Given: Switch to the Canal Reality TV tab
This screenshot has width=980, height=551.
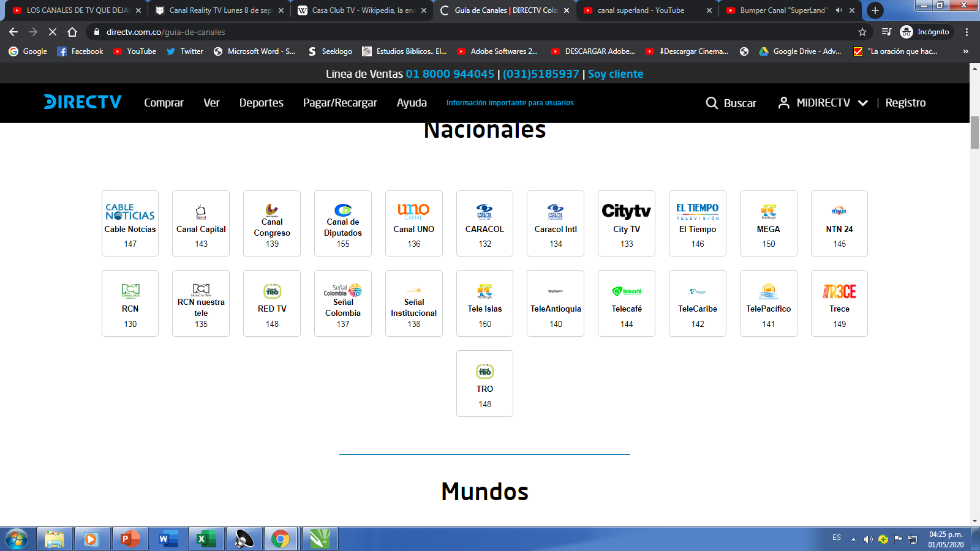Looking at the screenshot, I should click(220, 10).
